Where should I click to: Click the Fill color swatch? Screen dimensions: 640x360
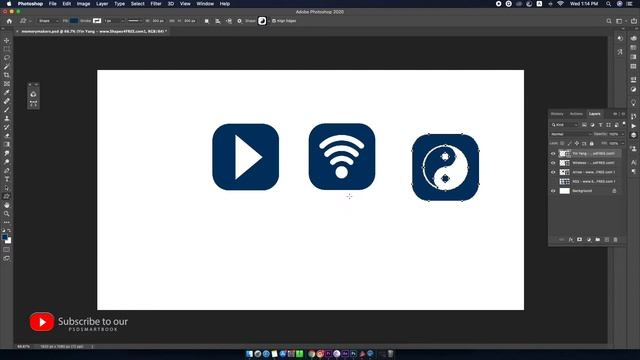(x=74, y=21)
